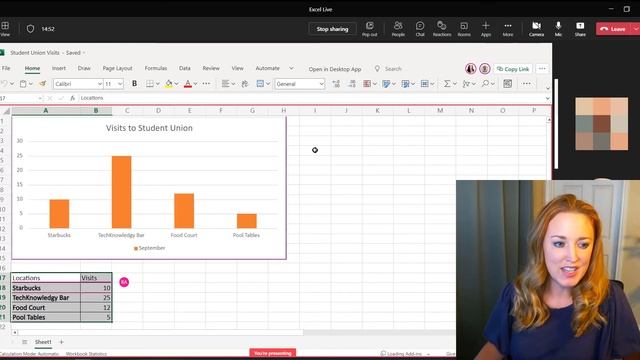640x360 pixels.
Task: Click the Conditional Formatting icon
Action: tap(367, 84)
